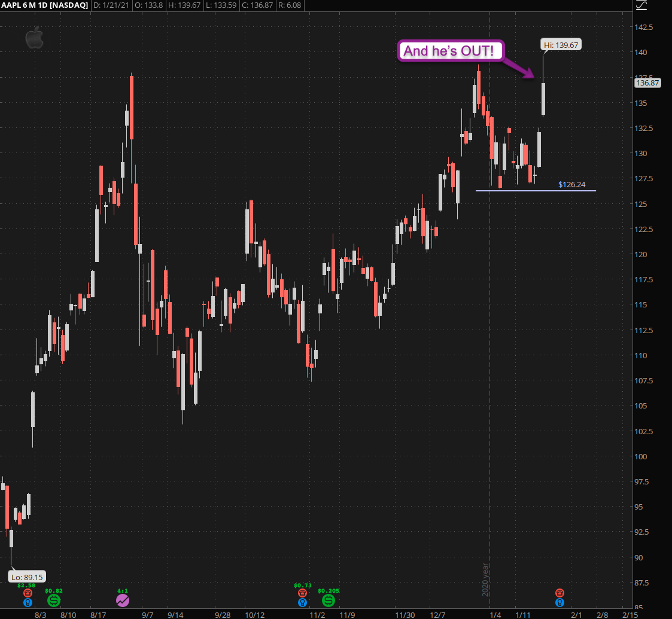Click the 136.87 last price tag on axis
Viewport: 672px width, 619px height.
point(647,83)
